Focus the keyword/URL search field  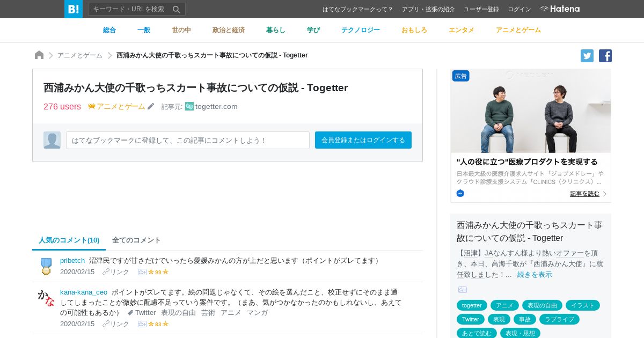[x=130, y=9]
